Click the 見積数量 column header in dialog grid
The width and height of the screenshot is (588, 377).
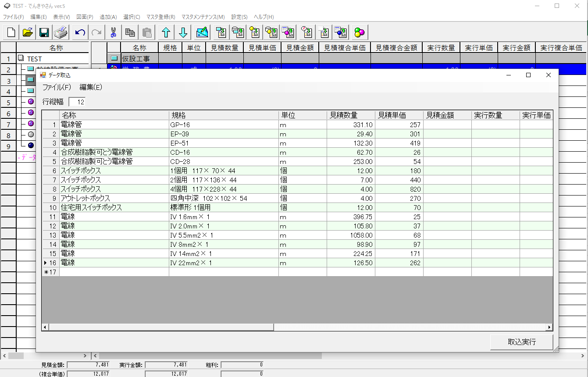(351, 115)
